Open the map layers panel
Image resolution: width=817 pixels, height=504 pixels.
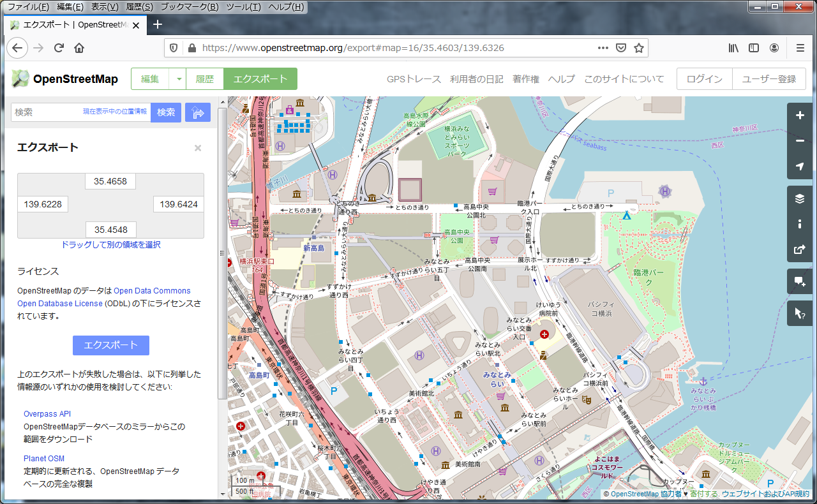[800, 198]
